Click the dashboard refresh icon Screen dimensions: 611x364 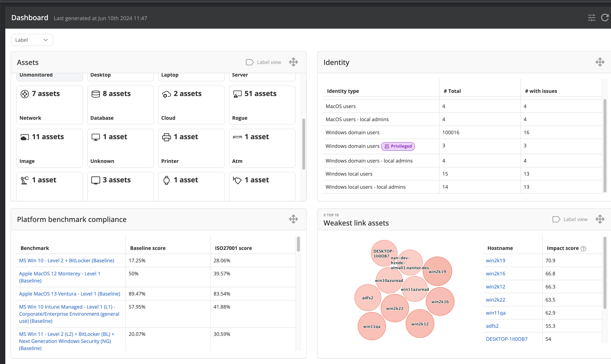(604, 18)
